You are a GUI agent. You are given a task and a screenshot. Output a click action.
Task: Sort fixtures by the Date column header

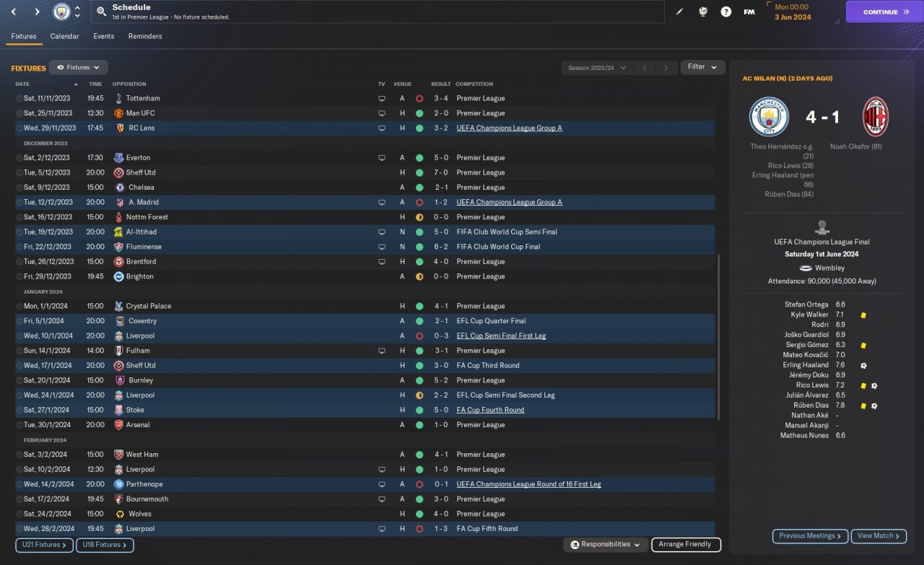pos(22,84)
